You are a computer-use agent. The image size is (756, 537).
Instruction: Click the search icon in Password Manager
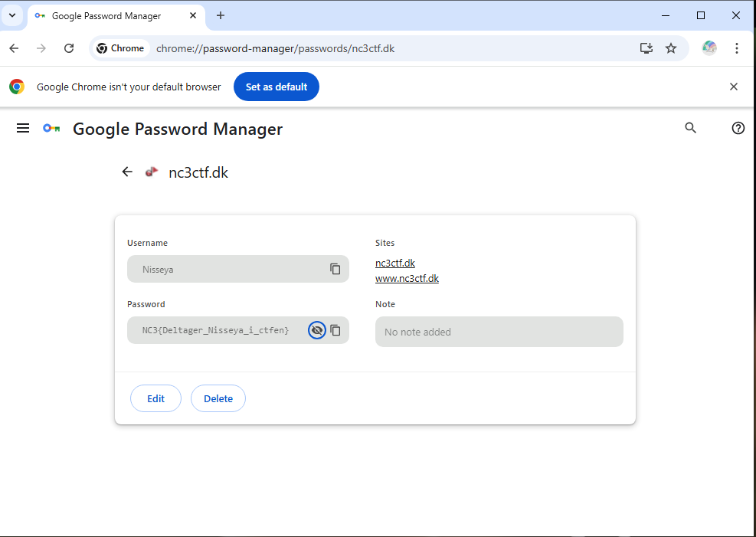click(x=690, y=128)
